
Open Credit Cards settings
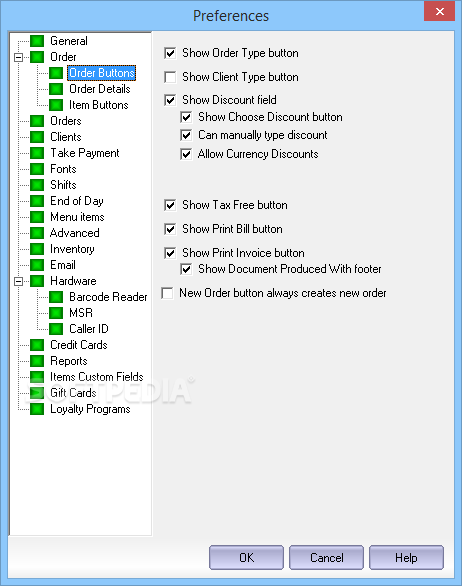(x=79, y=345)
